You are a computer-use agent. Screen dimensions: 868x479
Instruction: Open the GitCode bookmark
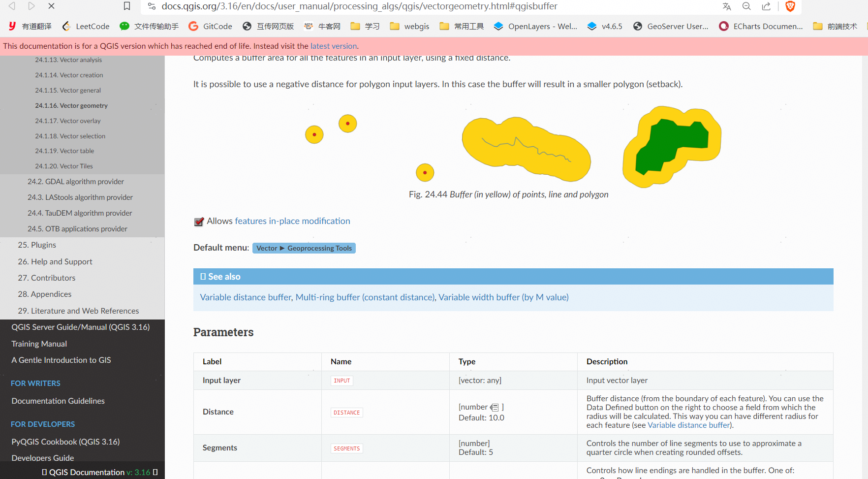click(211, 26)
